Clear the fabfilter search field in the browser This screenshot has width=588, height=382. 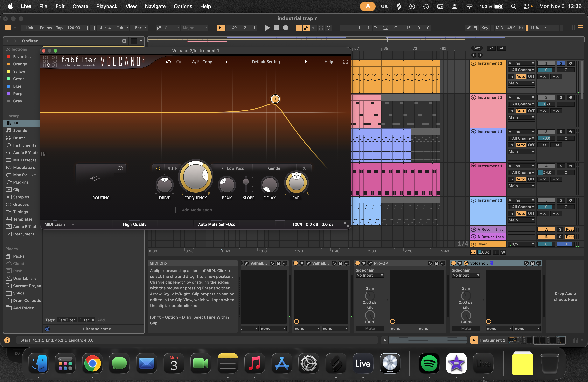pos(124,41)
